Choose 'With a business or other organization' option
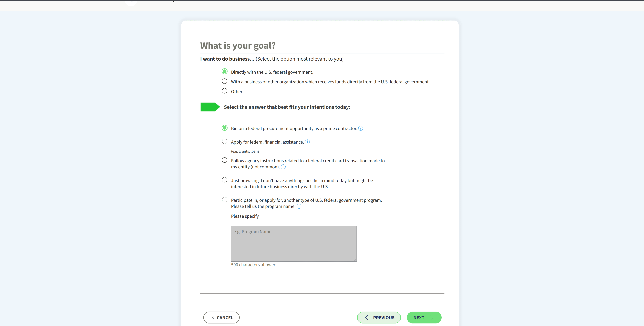 coord(225,81)
